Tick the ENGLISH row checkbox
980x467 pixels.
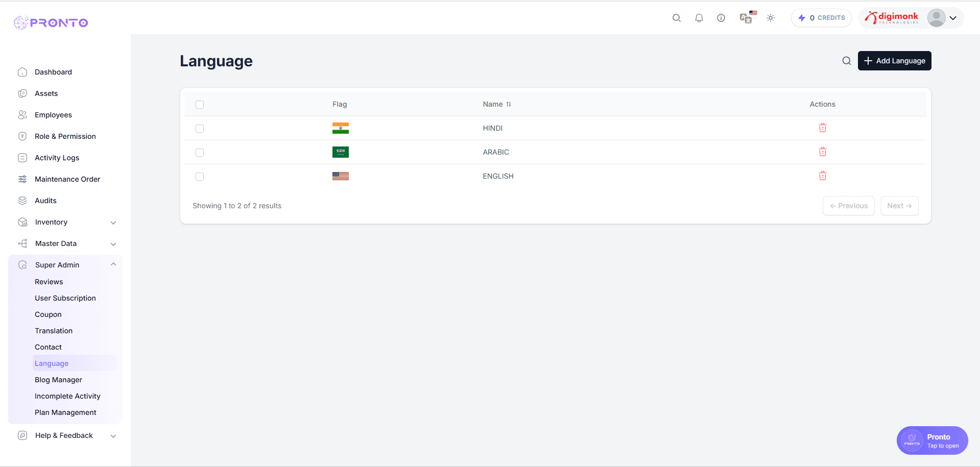tap(200, 176)
